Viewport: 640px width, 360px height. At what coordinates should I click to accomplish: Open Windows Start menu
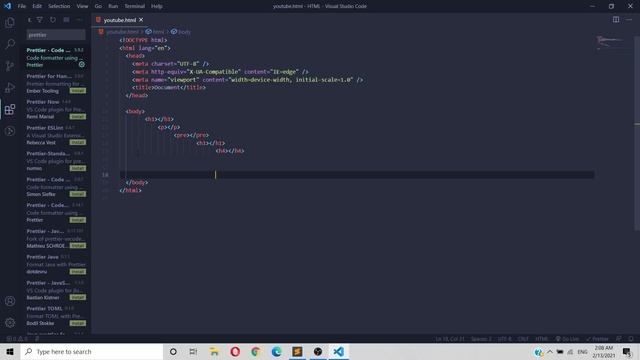tap(10, 351)
